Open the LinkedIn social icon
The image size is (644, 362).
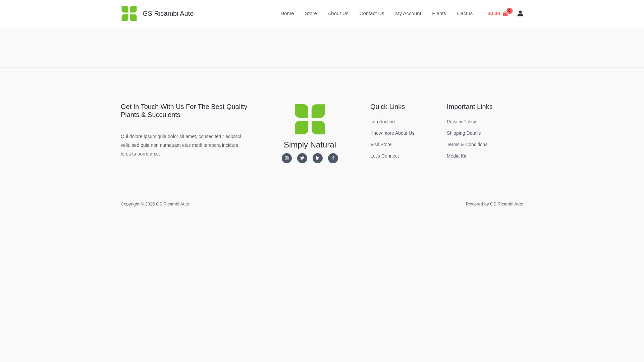pyautogui.click(x=318, y=158)
